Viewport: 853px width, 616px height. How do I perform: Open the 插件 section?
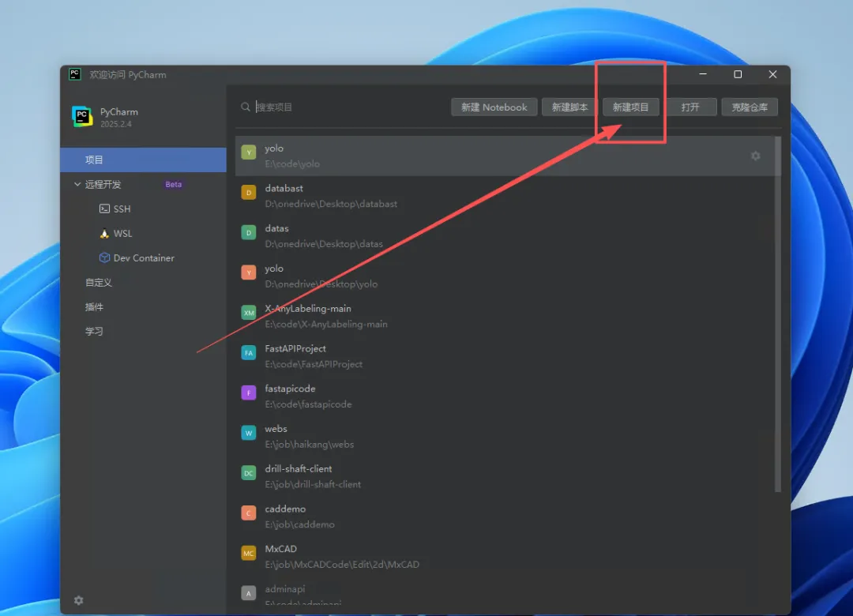(x=94, y=307)
